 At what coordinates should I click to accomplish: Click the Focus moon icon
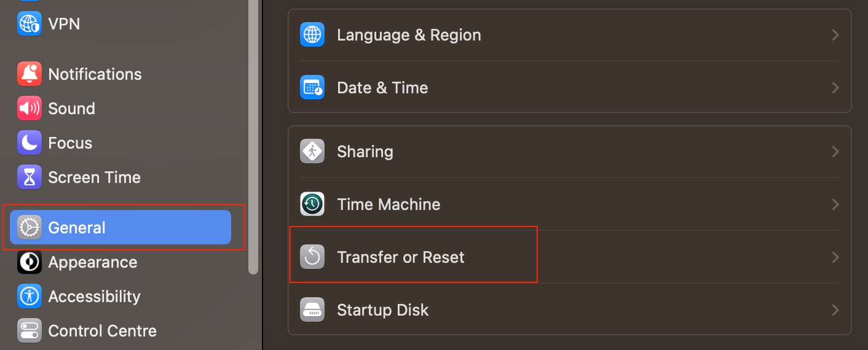click(30, 143)
